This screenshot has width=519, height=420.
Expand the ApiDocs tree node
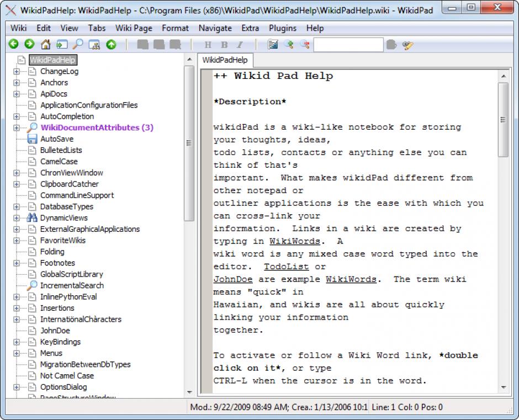point(17,94)
